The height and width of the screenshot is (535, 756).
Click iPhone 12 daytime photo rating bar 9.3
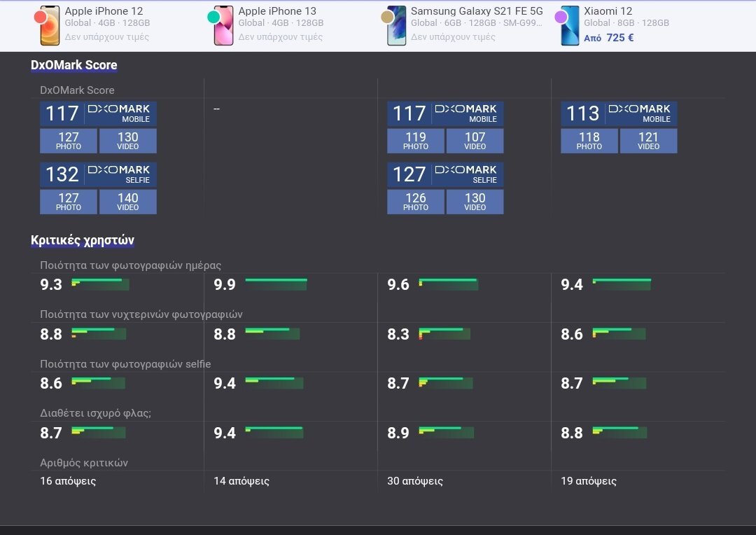pos(100,284)
